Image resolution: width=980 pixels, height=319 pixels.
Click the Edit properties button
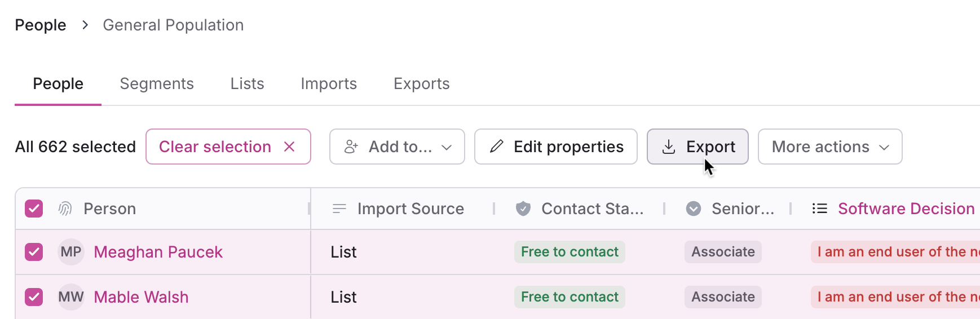point(555,147)
